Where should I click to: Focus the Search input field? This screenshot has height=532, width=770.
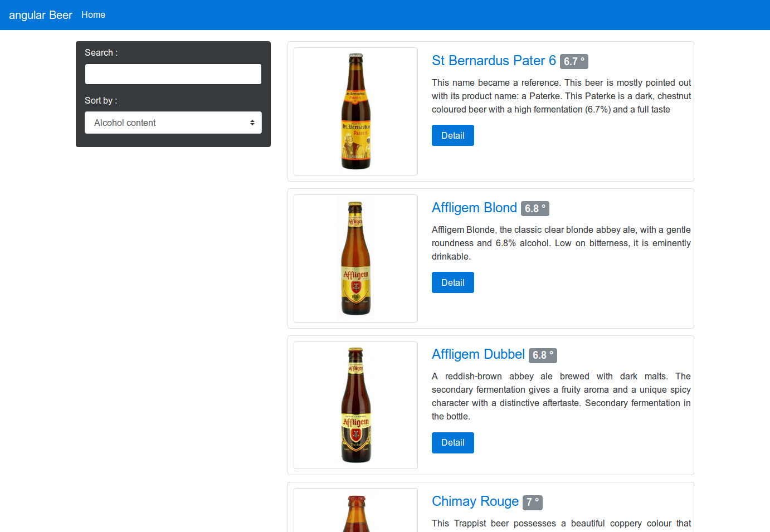pyautogui.click(x=173, y=74)
